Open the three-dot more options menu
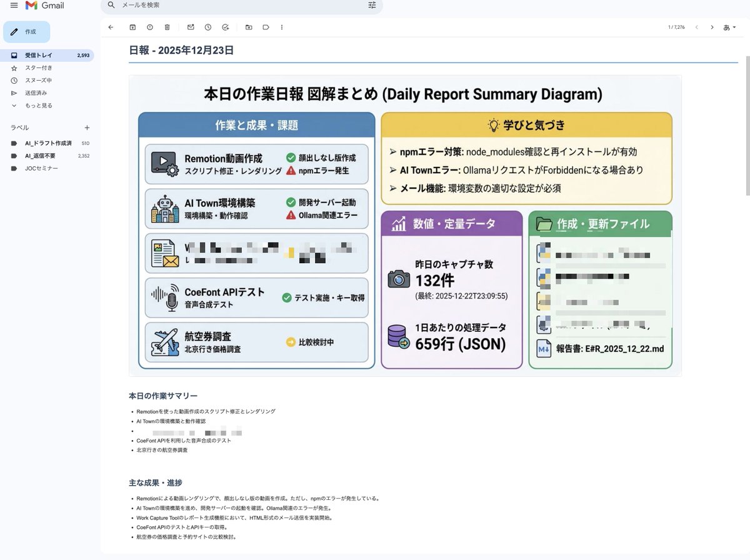Screen dimensions: 750x560 [282, 27]
